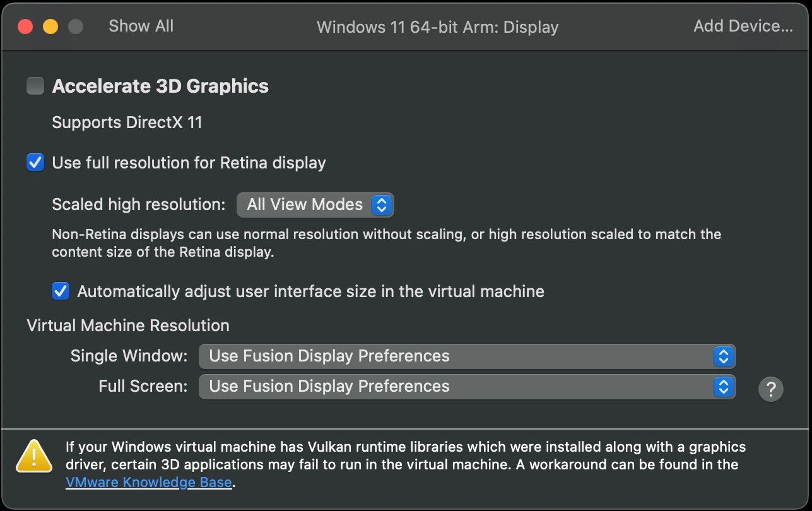Open the VMware Knowledge Base link
Image resolution: width=812 pixels, height=511 pixels.
[149, 483]
